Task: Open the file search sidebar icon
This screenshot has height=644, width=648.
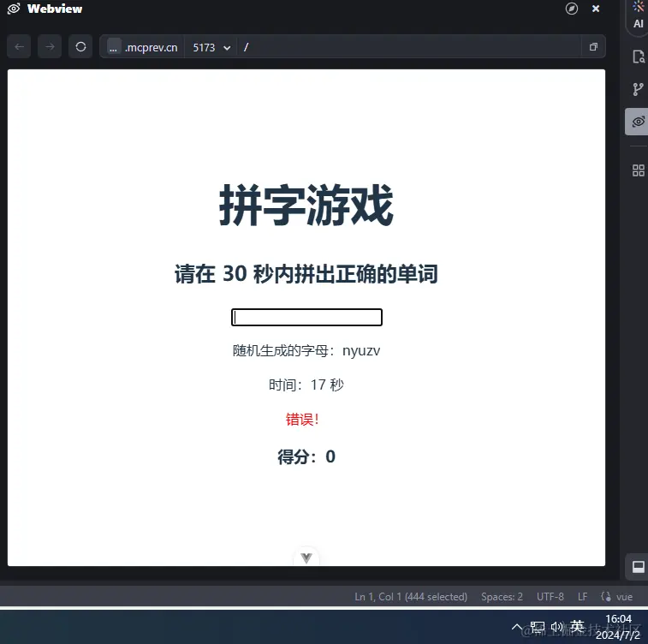Action: coord(638,57)
